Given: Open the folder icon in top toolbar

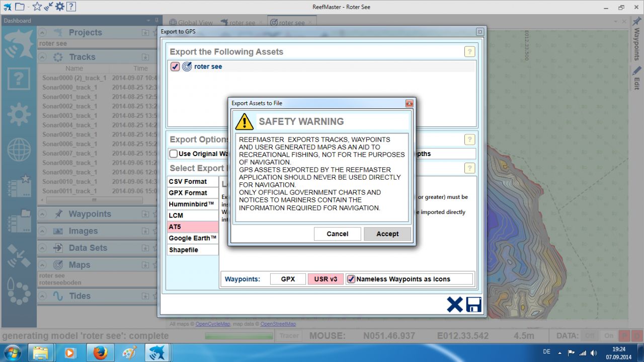Looking at the screenshot, I should click(x=19, y=7).
